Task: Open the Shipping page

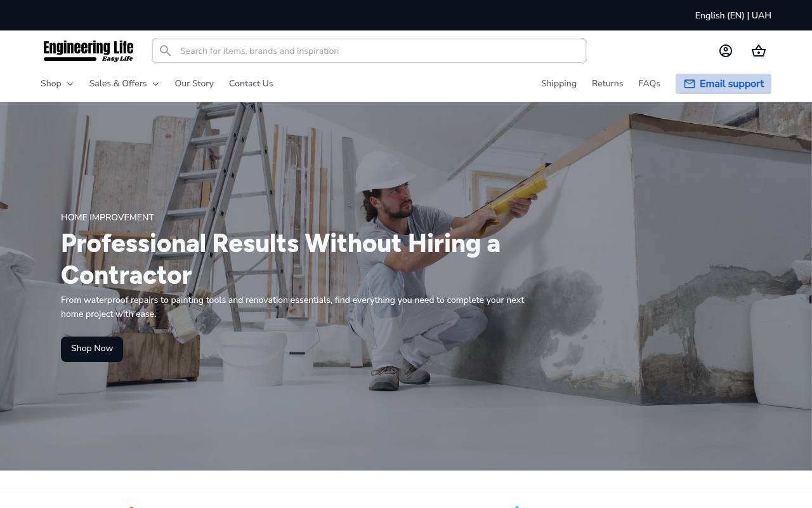Action: [559, 83]
